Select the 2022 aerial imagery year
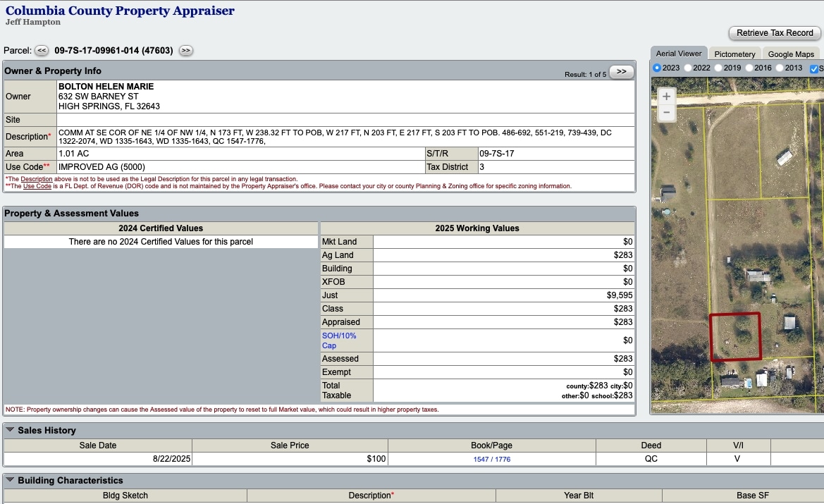This screenshot has width=824, height=504. pos(687,68)
